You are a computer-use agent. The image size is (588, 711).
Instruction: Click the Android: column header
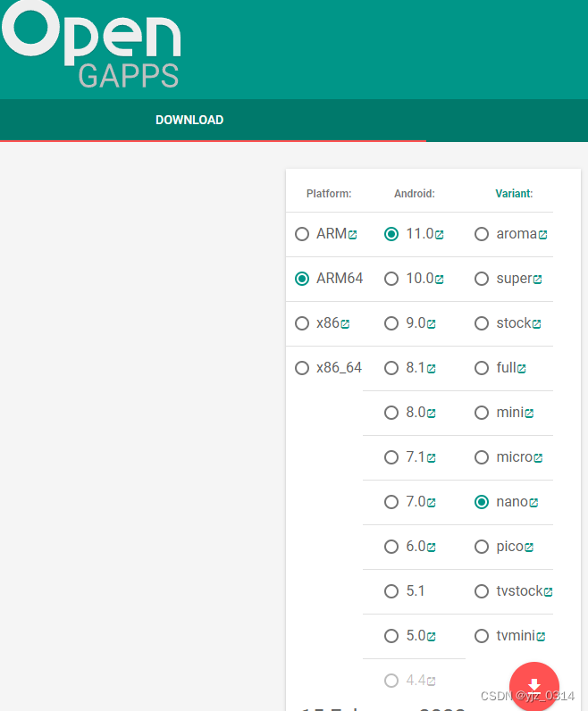coord(415,194)
